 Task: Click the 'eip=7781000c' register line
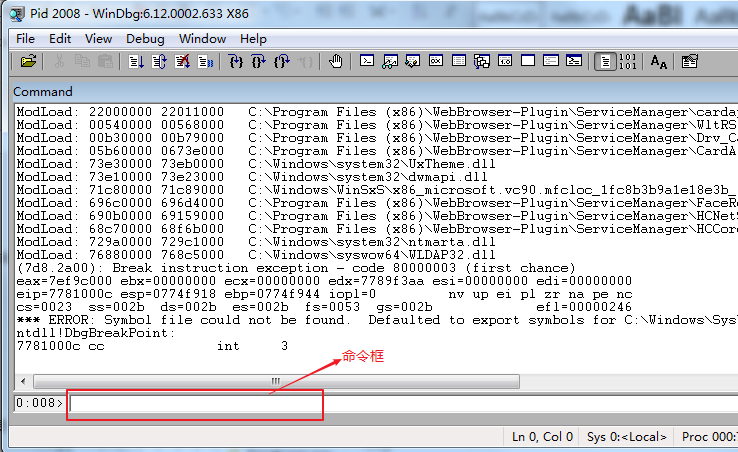(324, 294)
